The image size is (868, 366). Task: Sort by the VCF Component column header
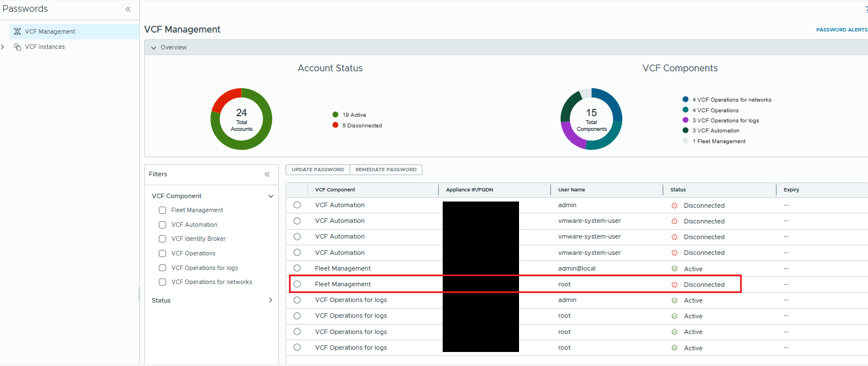tap(335, 190)
